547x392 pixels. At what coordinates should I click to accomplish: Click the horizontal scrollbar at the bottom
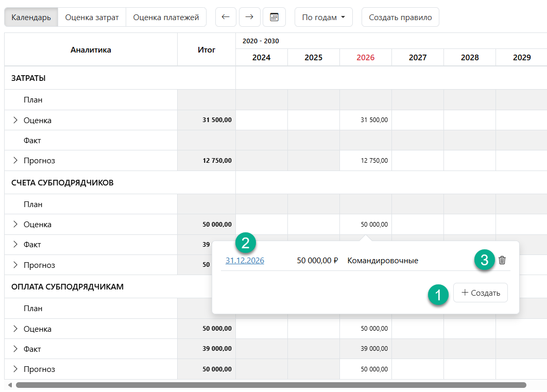270,385
